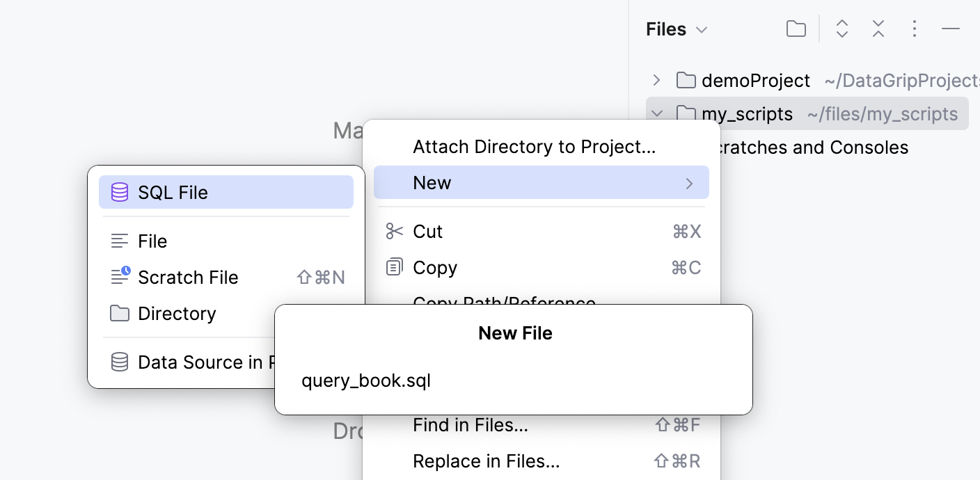The width and height of the screenshot is (980, 480).
Task: Open the more options kebab menu
Action: tap(915, 29)
